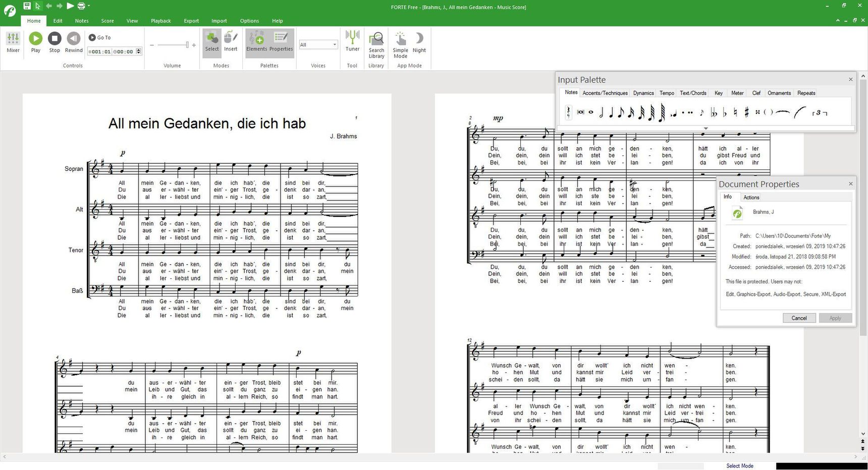Select the double flat accidental
This screenshot has height=470, width=868.
(714, 113)
